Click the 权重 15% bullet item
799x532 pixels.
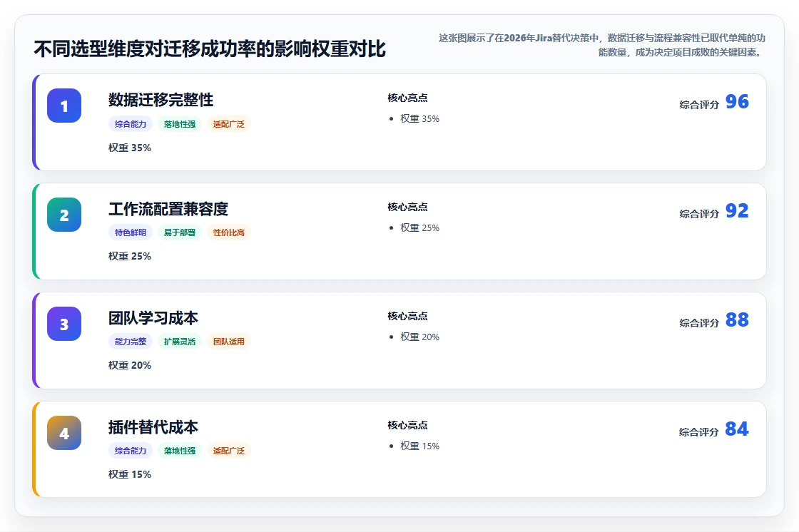419,446
